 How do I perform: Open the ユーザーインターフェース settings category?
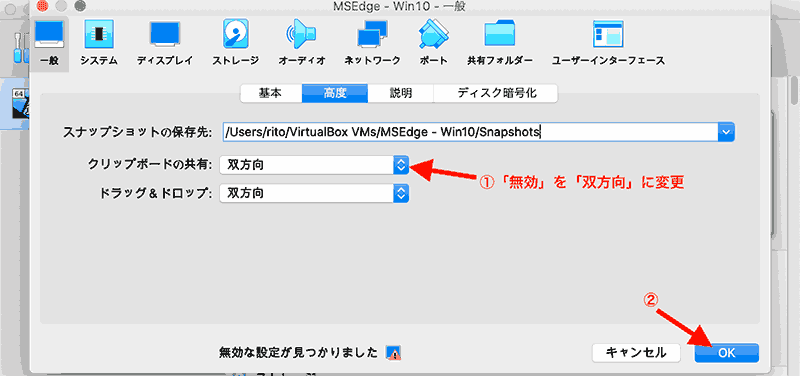[608, 43]
